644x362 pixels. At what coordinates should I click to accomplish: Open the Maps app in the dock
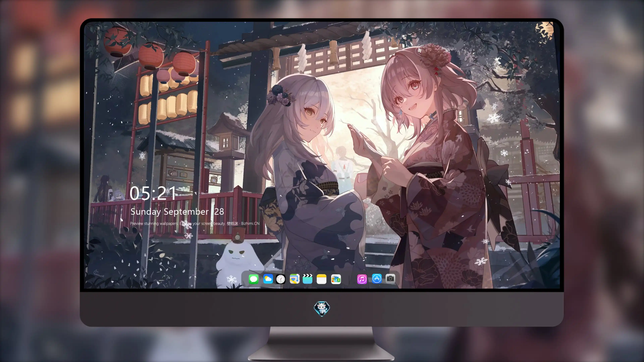pos(294,279)
